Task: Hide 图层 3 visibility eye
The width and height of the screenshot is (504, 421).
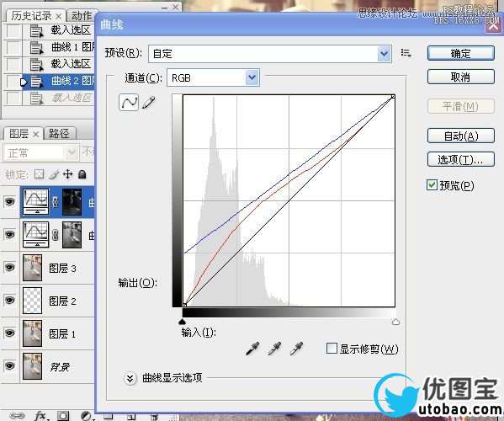Action: pos(9,267)
